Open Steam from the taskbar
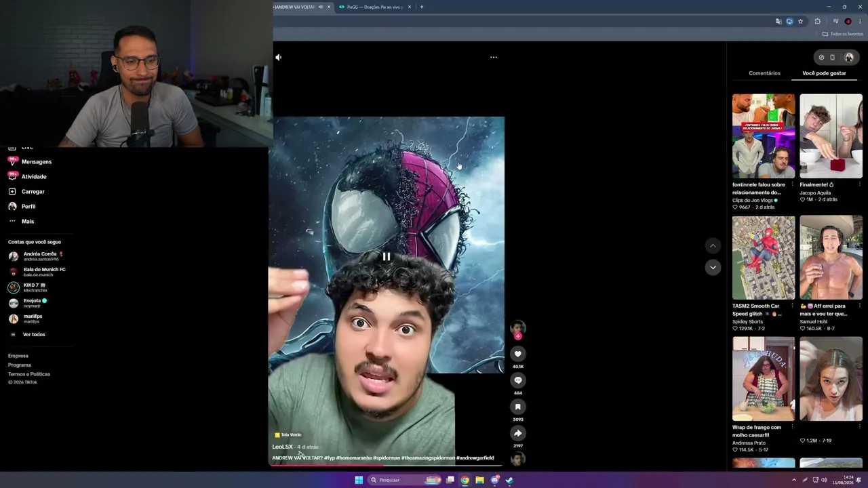This screenshot has height=488, width=868. coord(509,480)
